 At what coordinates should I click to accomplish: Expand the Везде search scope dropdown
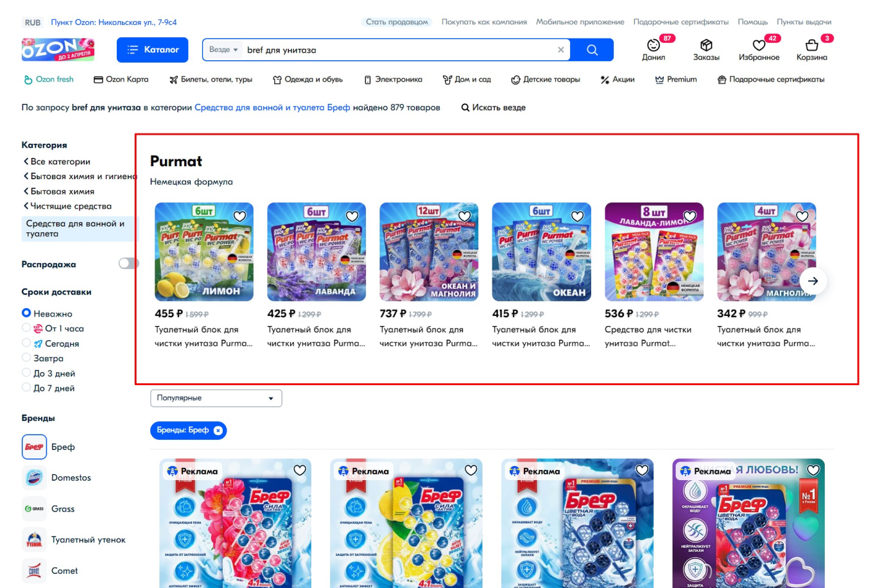[x=223, y=50]
